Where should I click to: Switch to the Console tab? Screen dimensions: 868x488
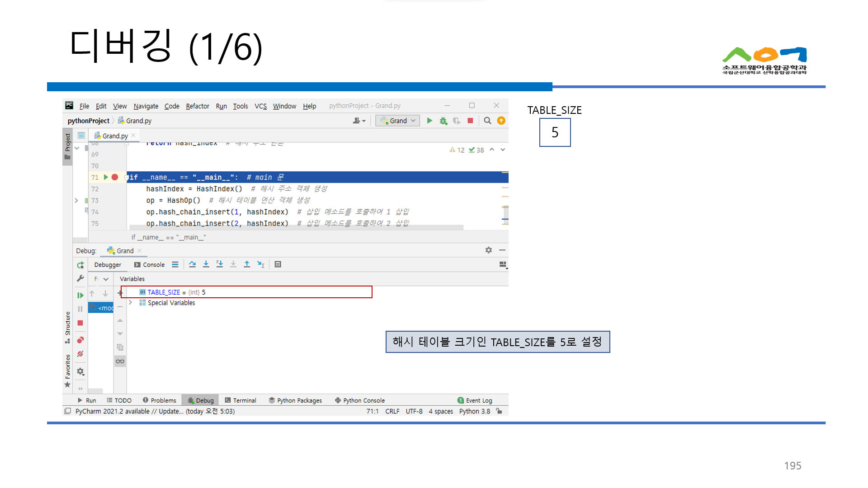(x=150, y=265)
